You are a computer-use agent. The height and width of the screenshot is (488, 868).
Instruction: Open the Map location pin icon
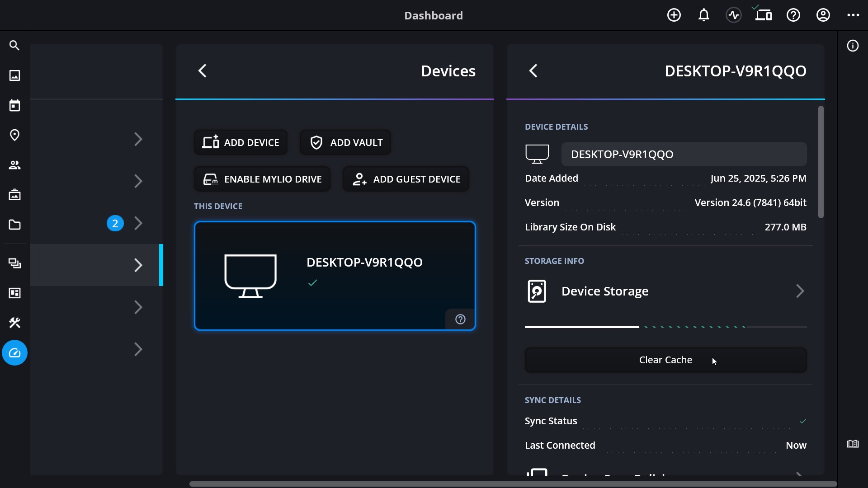[14, 135]
